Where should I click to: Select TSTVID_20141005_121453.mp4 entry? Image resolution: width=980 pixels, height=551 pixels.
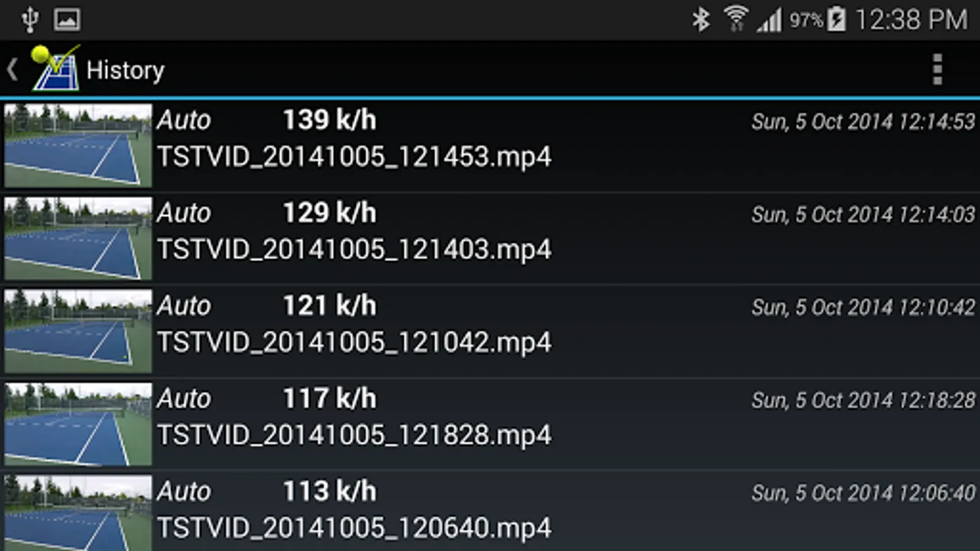pos(490,146)
